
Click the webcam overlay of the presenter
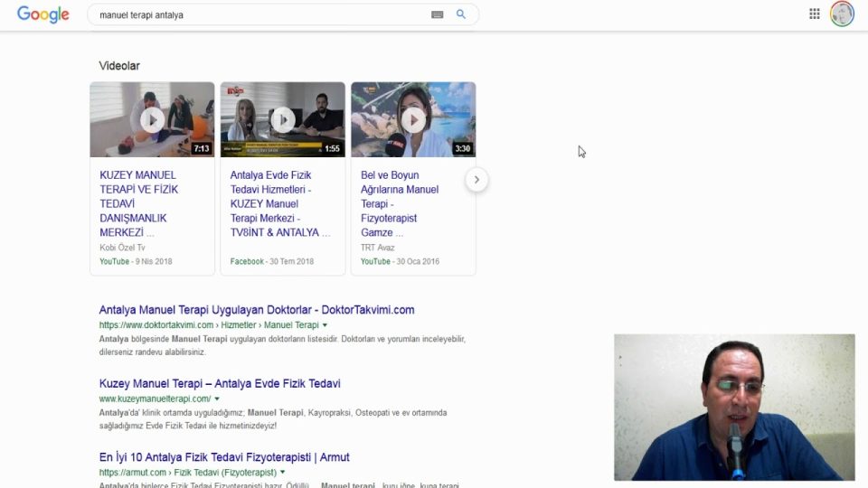click(x=734, y=408)
